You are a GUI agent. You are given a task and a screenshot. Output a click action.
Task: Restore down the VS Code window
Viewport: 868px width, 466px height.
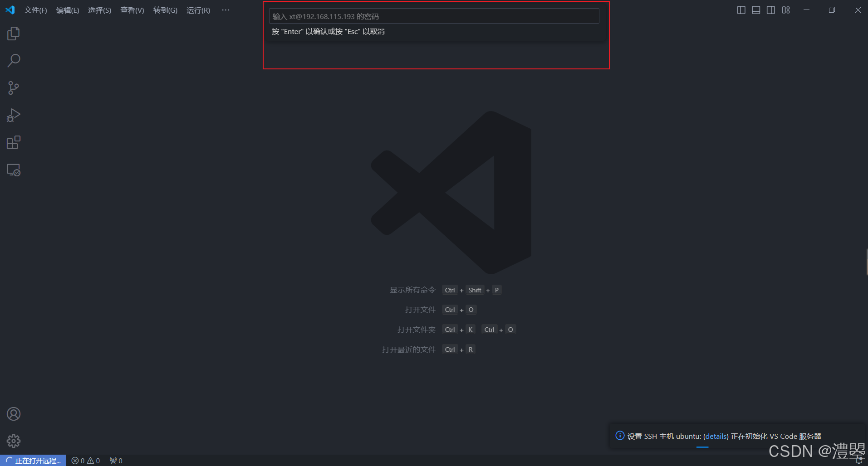(x=832, y=10)
